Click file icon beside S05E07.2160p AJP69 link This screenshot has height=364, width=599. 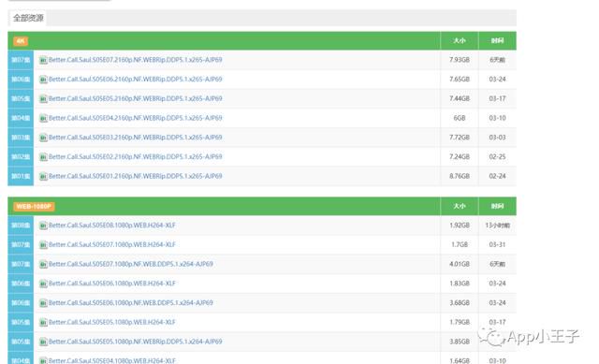(43, 60)
